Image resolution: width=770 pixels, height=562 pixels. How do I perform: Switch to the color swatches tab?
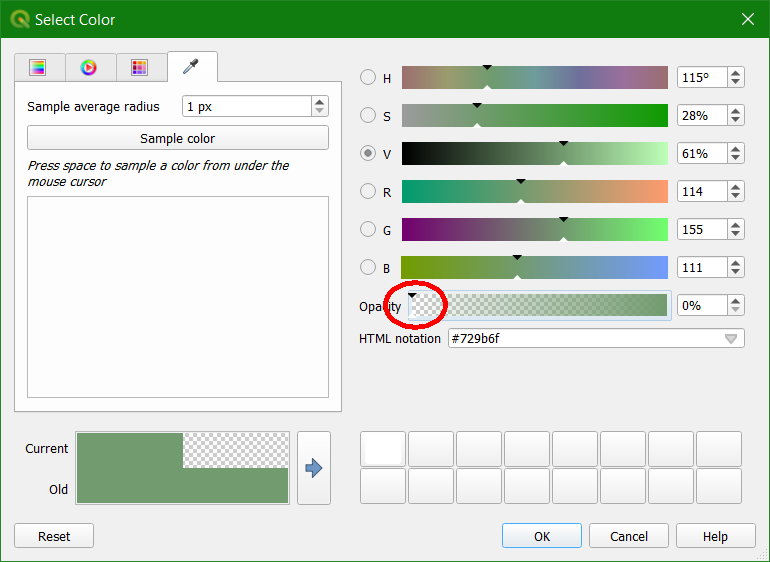coord(140,67)
